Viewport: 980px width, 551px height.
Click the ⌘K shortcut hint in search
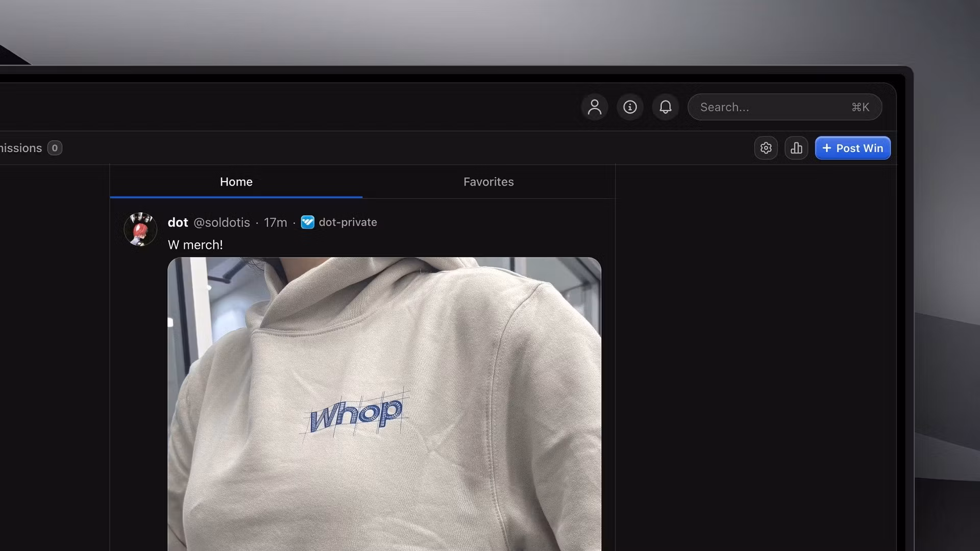(861, 107)
